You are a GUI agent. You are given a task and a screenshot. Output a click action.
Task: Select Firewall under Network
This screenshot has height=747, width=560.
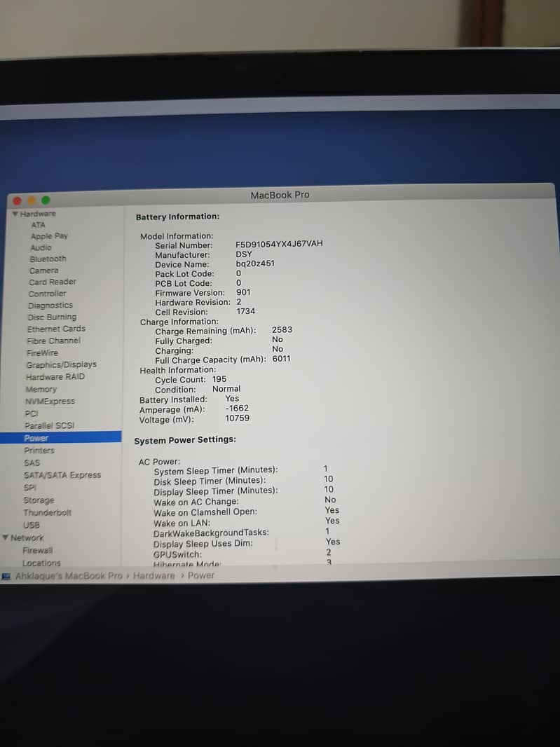pos(38,550)
